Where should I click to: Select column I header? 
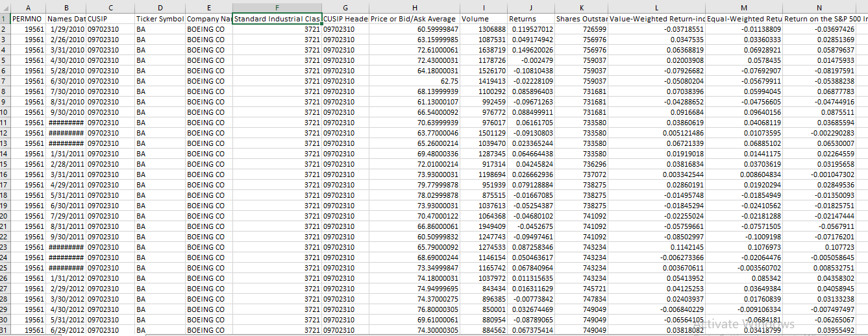point(484,8)
